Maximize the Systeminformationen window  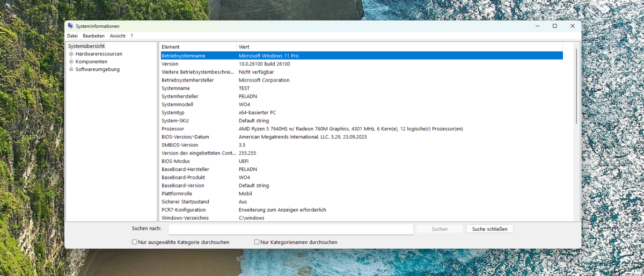pos(555,26)
